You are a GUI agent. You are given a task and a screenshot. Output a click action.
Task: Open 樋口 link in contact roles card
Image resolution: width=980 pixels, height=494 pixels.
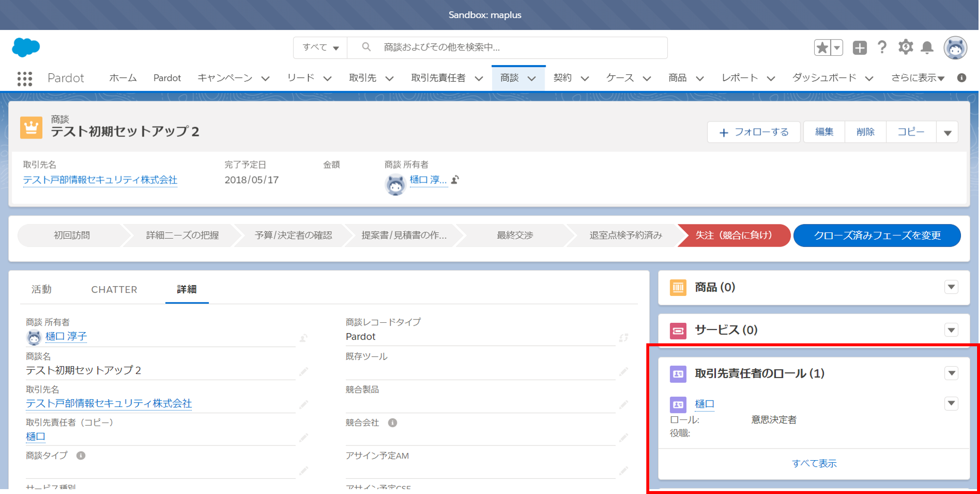pyautogui.click(x=705, y=404)
